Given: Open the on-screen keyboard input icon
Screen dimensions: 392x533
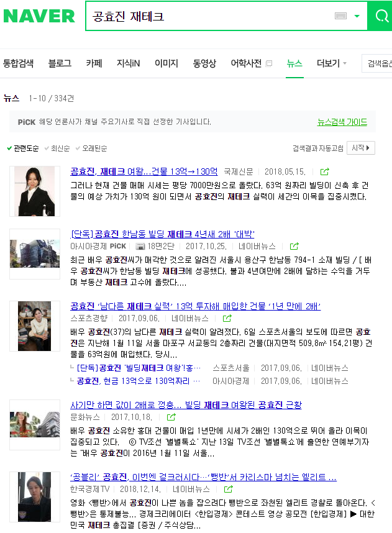Looking at the screenshot, I should [340, 16].
